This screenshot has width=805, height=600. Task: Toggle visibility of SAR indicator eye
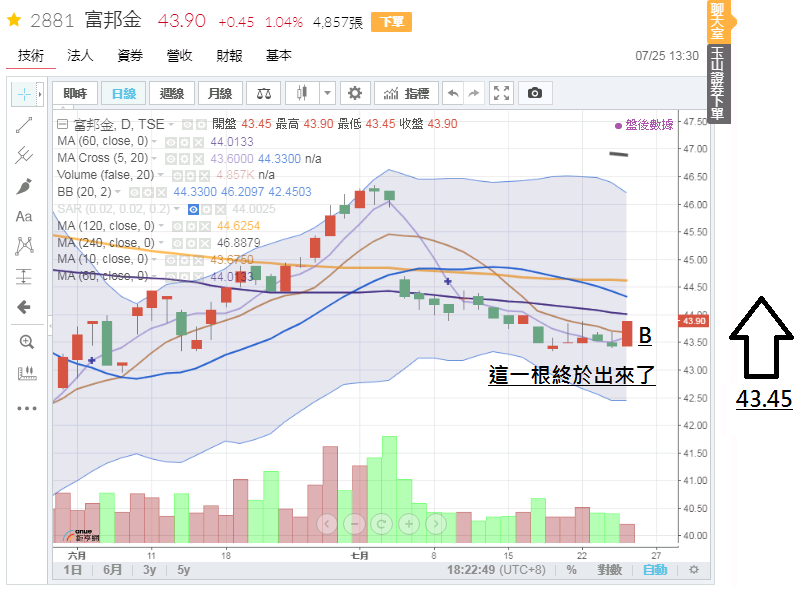(x=193, y=209)
